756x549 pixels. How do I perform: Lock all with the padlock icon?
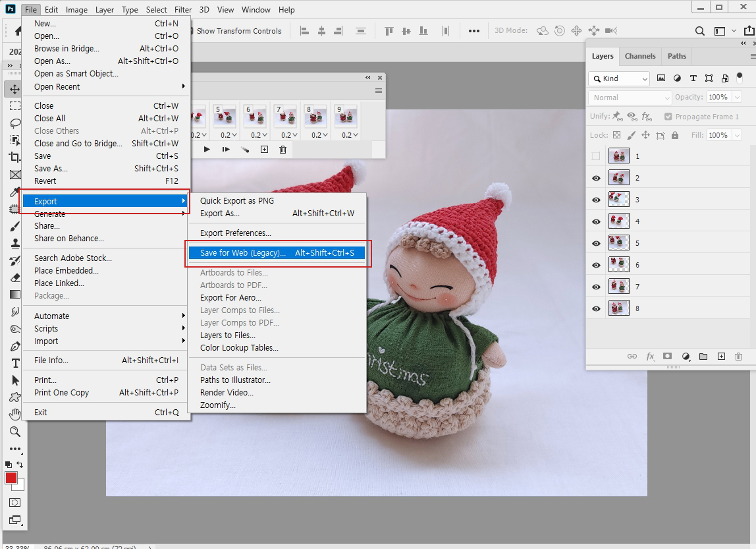pyautogui.click(x=675, y=136)
